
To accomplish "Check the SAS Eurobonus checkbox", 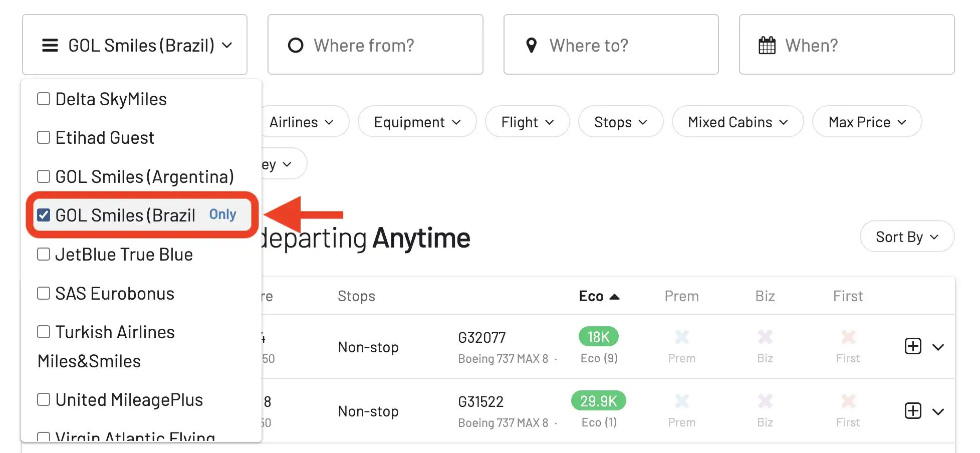I will click(x=44, y=293).
